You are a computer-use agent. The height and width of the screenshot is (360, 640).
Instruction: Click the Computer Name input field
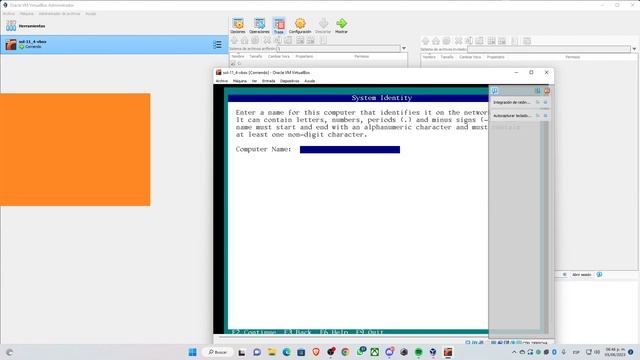[350, 150]
